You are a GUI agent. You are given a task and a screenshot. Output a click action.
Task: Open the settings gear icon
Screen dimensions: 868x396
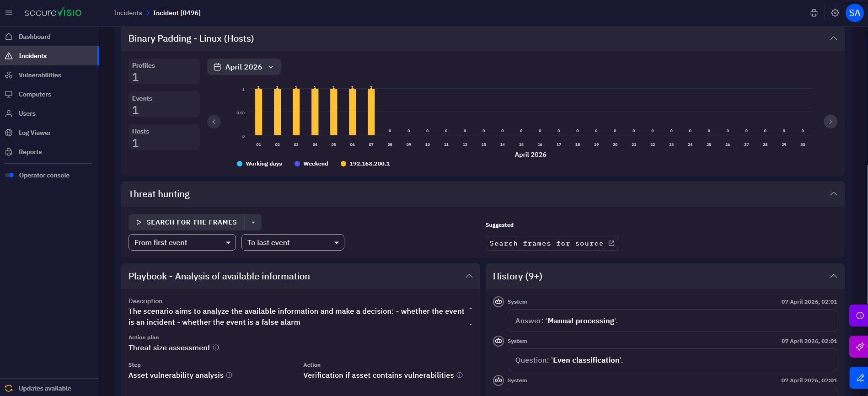pos(835,13)
